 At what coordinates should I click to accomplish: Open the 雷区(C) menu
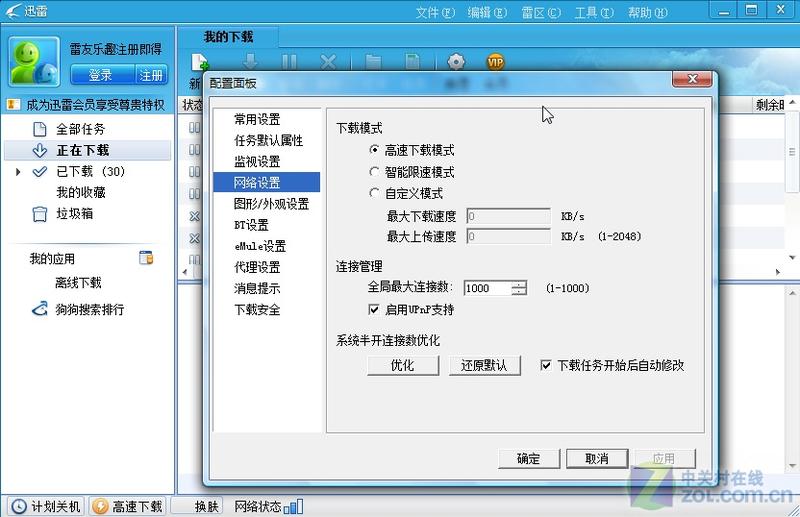(541, 12)
